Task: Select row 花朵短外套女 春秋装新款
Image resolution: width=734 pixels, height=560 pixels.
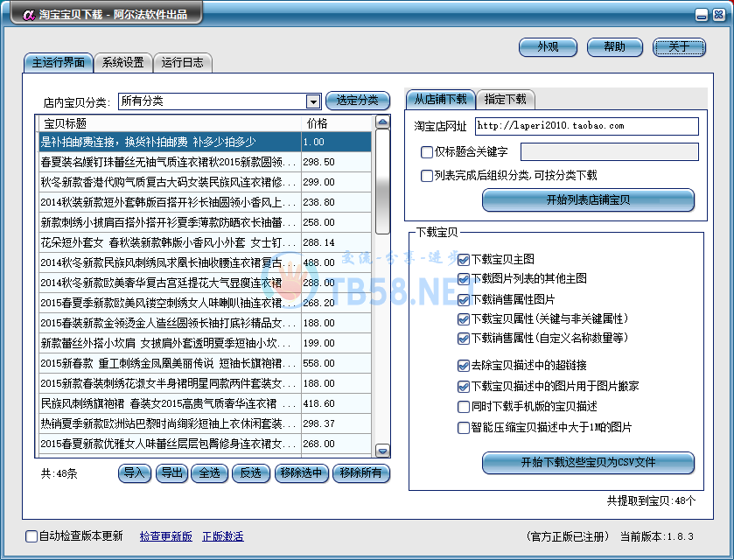Action: click(205, 242)
